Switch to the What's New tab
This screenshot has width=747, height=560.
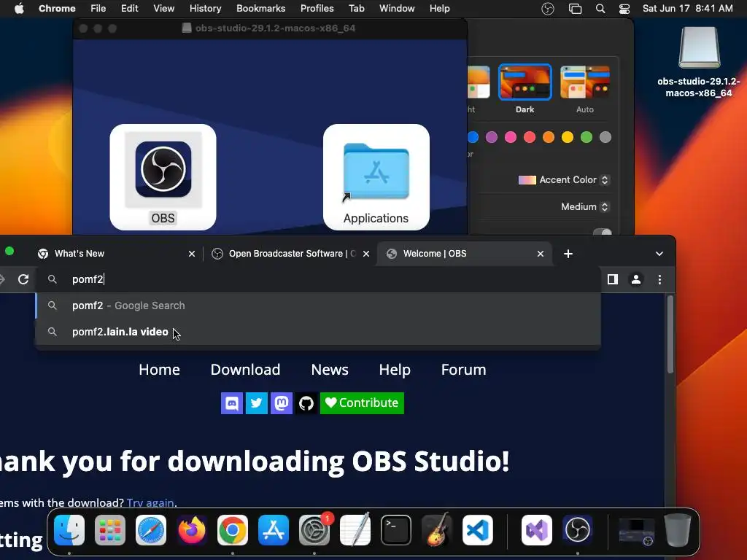tap(116, 254)
